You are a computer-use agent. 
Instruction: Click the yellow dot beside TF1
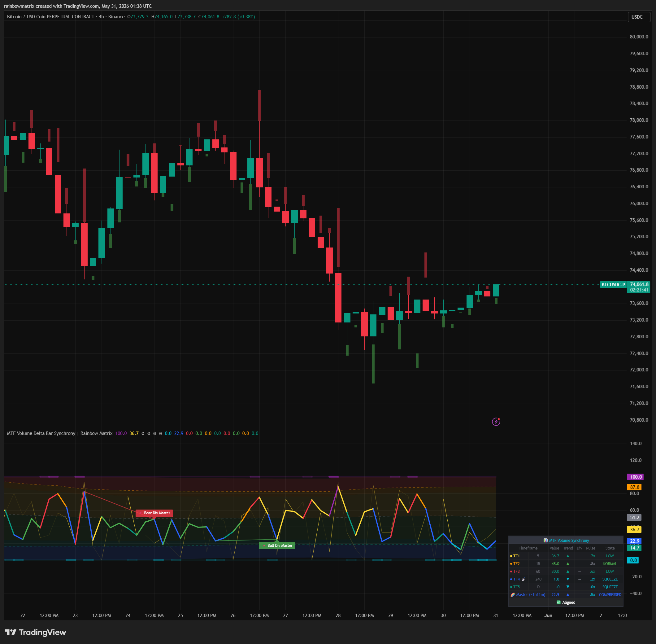[x=511, y=556]
